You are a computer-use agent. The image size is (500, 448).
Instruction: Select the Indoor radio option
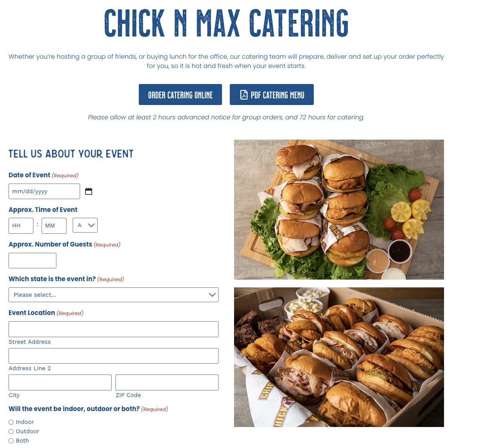pyautogui.click(x=11, y=422)
